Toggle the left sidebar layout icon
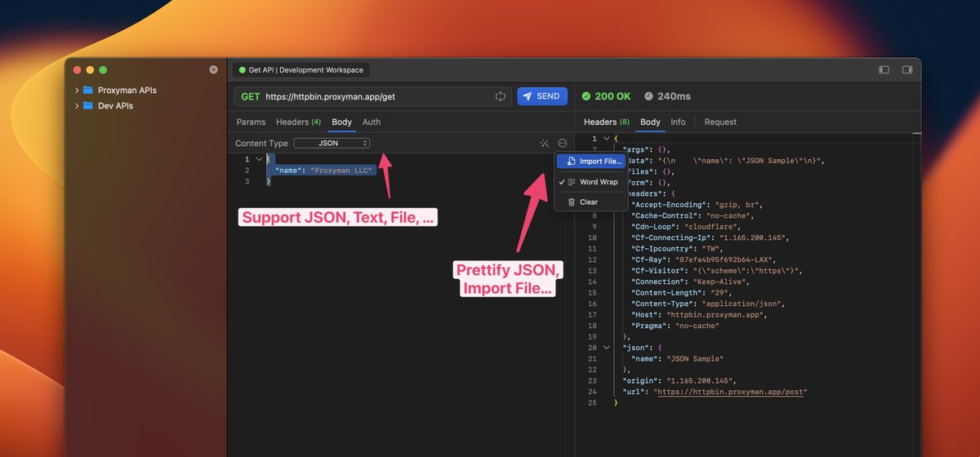 point(884,70)
